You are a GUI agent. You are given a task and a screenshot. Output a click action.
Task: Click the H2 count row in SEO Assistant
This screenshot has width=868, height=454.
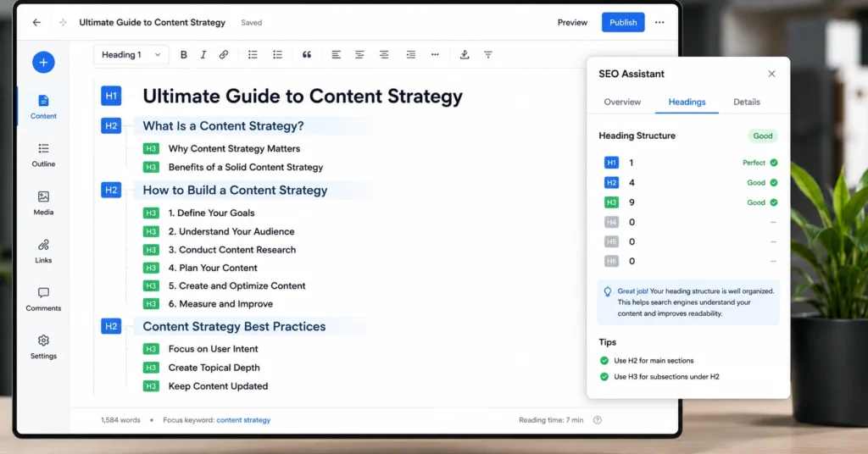[x=691, y=182]
